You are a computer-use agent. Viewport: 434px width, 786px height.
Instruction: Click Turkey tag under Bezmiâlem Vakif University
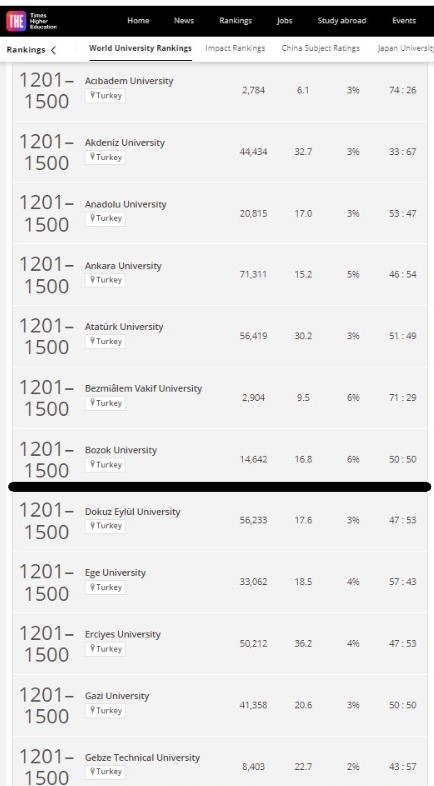tap(105, 403)
